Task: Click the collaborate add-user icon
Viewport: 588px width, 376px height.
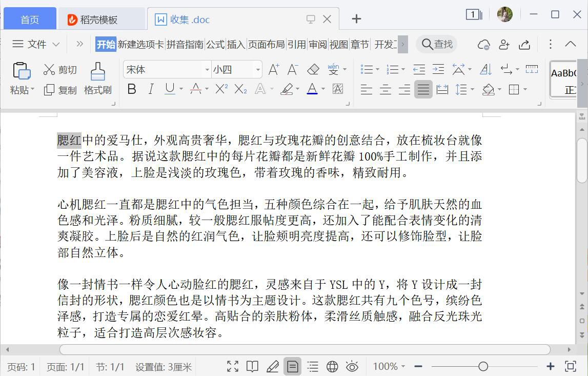Action: (504, 45)
